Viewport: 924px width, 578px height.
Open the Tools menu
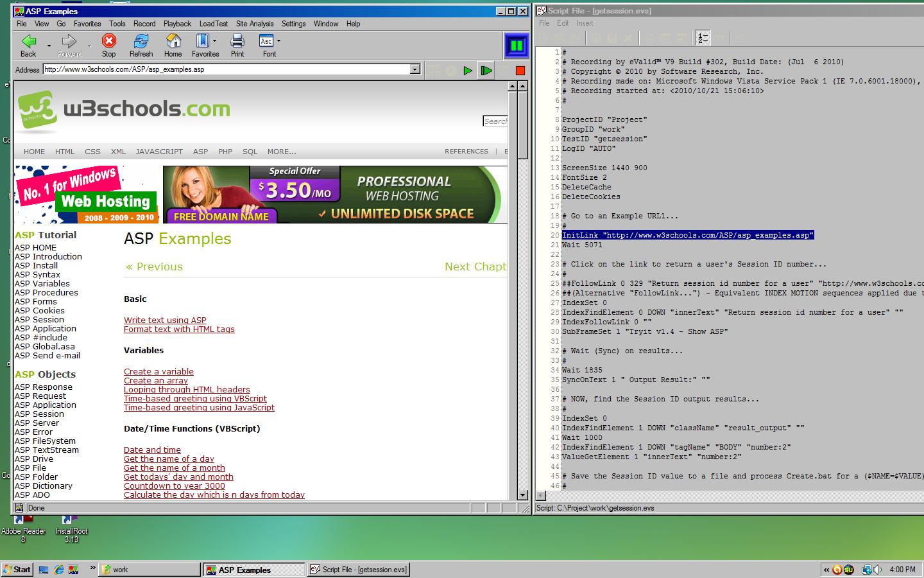(x=117, y=24)
